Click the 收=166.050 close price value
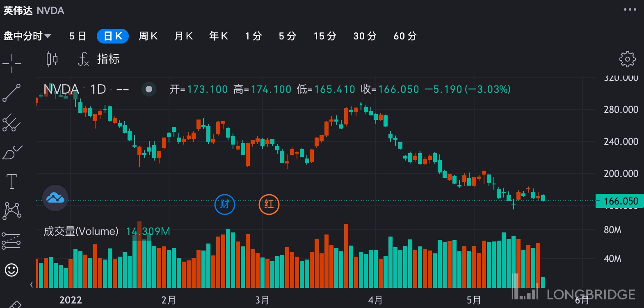The width and height of the screenshot is (644, 308). 390,89
